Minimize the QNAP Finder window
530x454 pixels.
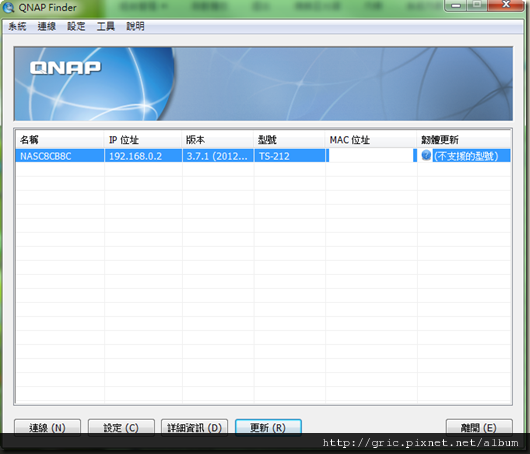[x=456, y=5]
